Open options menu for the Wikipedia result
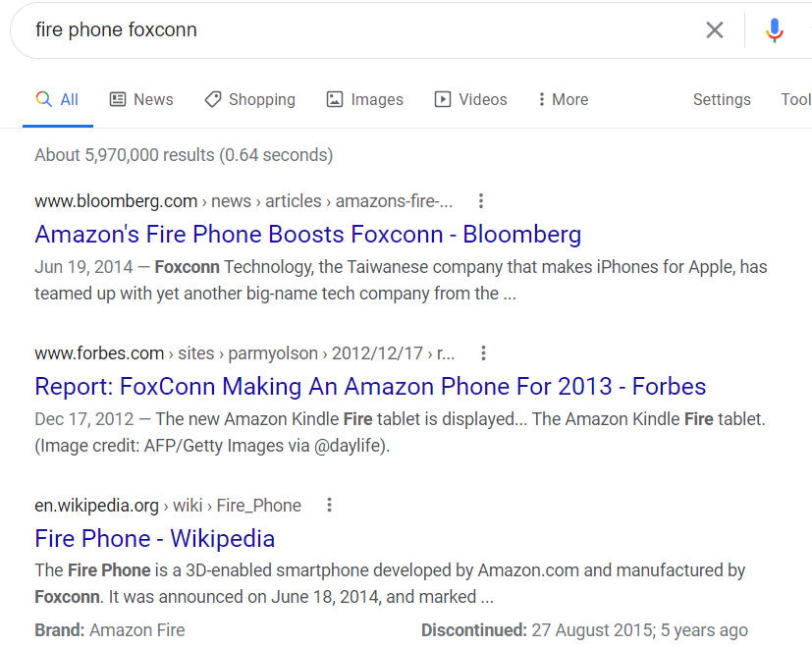 coord(329,505)
